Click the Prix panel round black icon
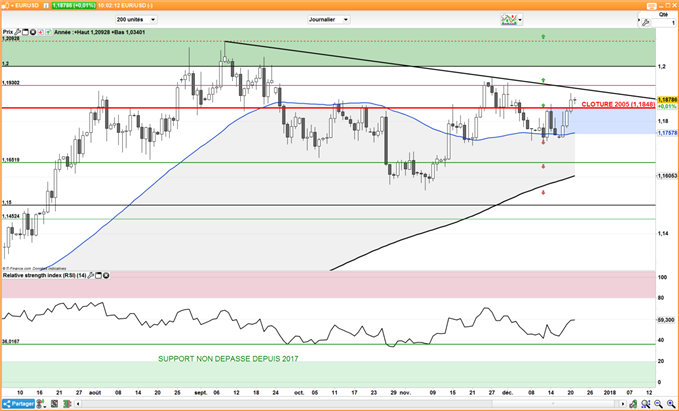This screenshot has width=679, height=411. (x=33, y=32)
